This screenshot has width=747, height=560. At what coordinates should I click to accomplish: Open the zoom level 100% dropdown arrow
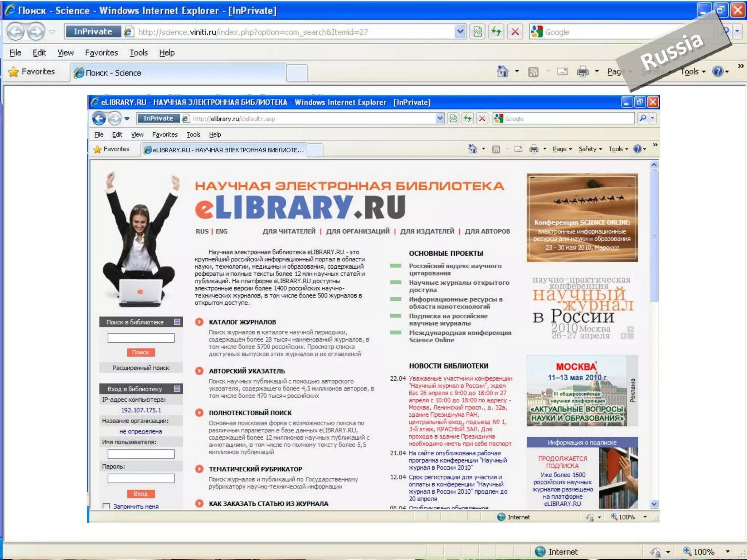coord(645,517)
